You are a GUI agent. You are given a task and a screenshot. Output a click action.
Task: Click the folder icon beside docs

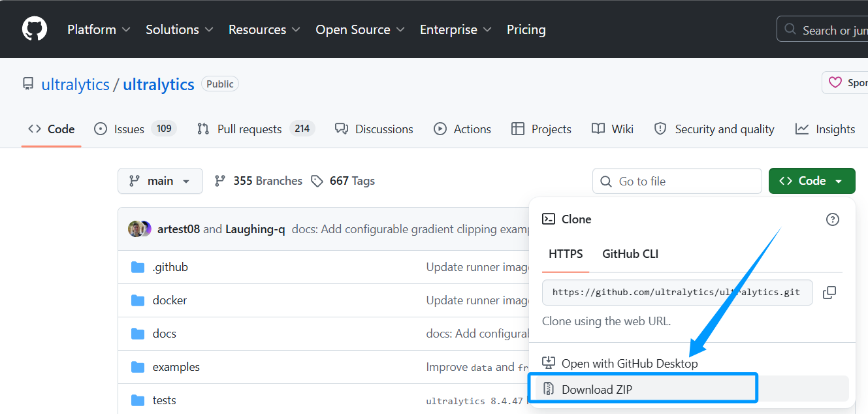pyautogui.click(x=138, y=334)
